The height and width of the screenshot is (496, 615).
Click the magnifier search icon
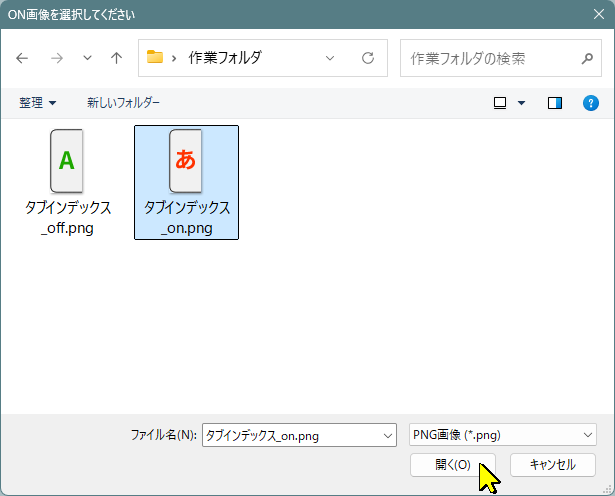(x=587, y=58)
